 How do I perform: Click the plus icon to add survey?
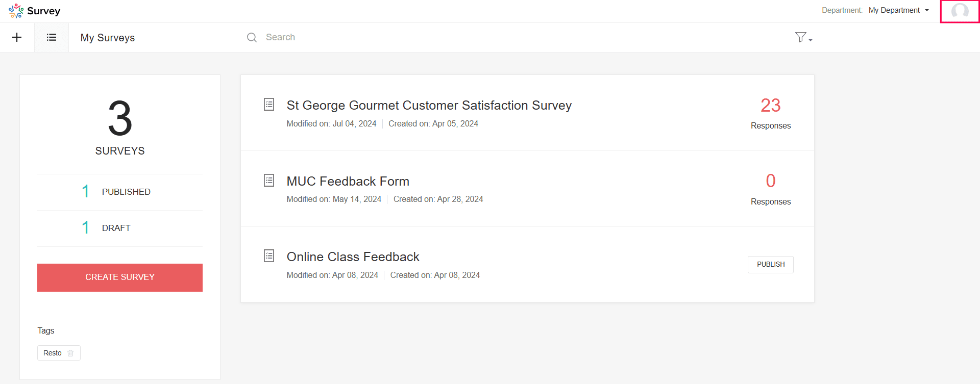(17, 37)
